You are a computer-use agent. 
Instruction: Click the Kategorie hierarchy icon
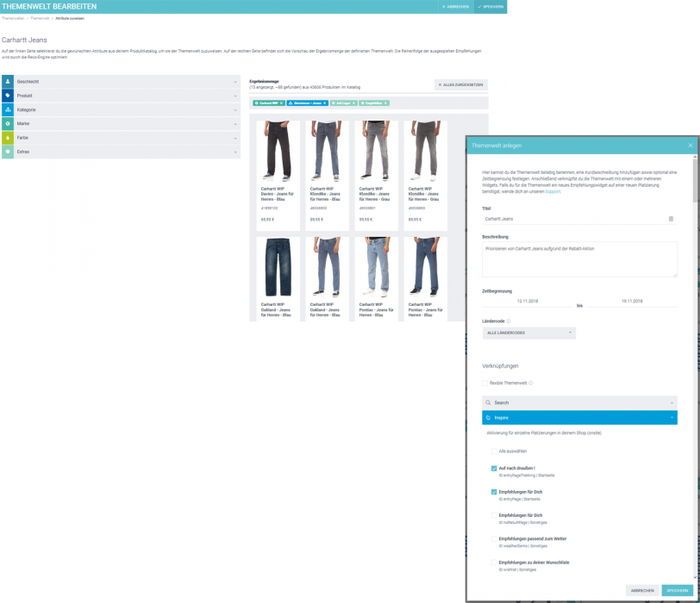click(x=8, y=109)
